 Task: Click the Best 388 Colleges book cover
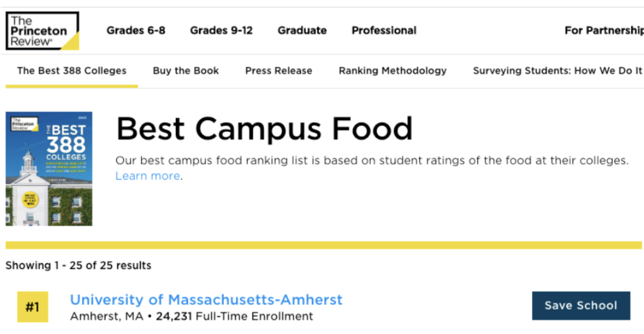pyautogui.click(x=49, y=169)
